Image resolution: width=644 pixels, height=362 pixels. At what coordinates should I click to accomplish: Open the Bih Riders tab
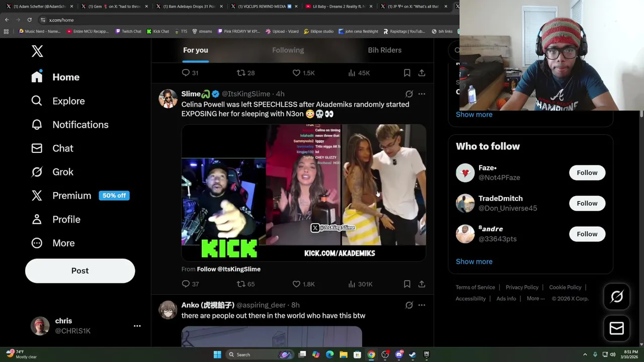click(384, 50)
